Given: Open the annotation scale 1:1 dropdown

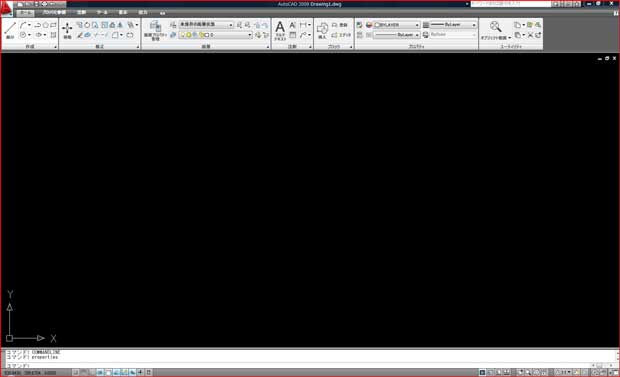Looking at the screenshot, I should coord(563,372).
